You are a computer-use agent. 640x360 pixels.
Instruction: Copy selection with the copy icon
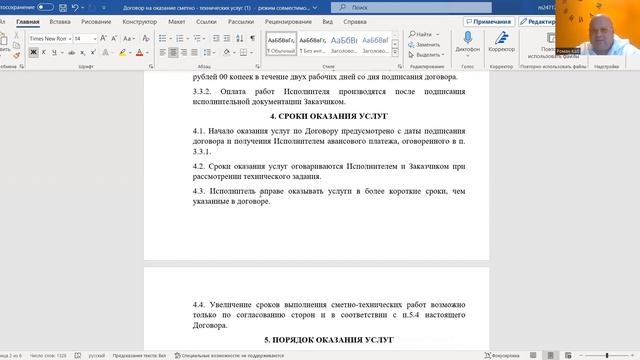coord(16,45)
